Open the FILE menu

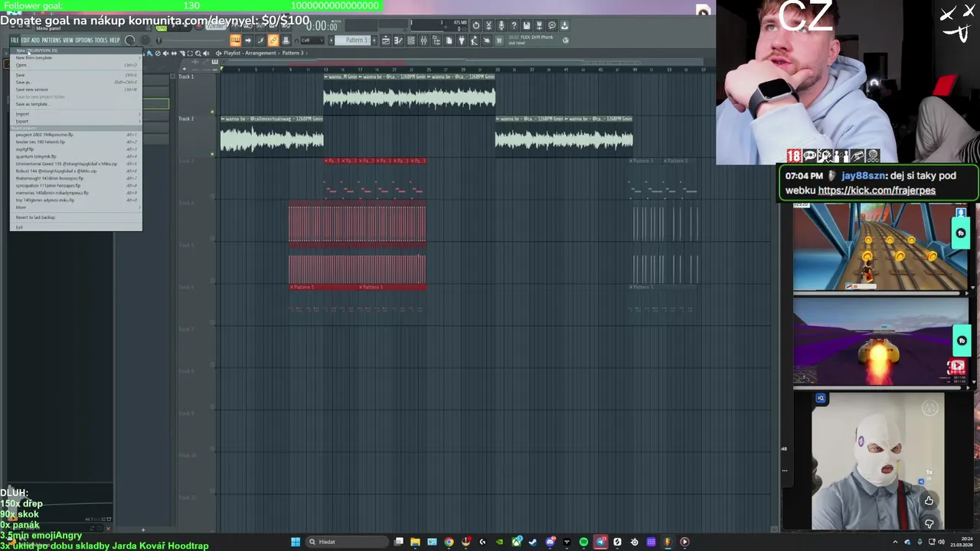(15, 40)
